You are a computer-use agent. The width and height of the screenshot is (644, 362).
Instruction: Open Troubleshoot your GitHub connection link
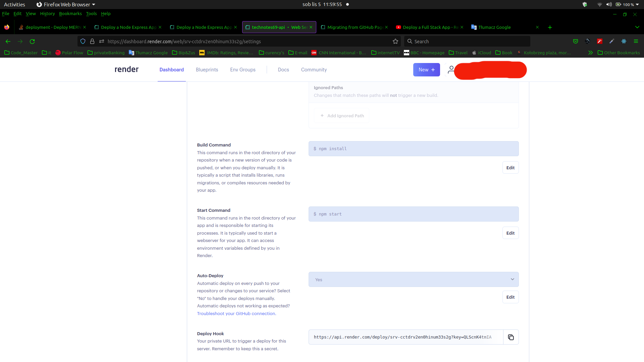tap(236, 314)
